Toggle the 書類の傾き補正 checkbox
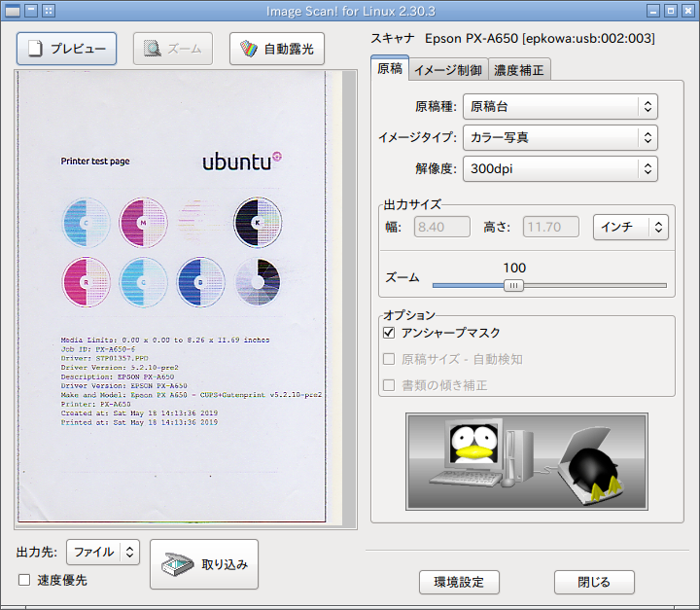The width and height of the screenshot is (700, 610). 390,385
